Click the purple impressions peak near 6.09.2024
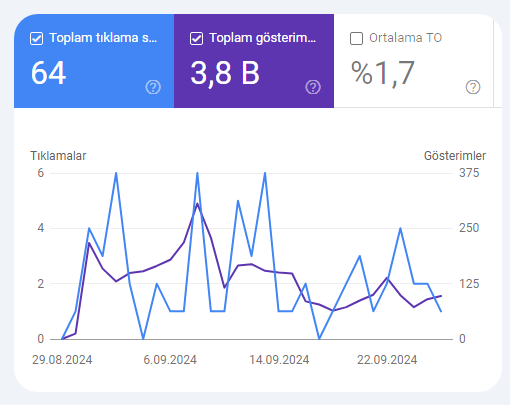The image size is (510, 405). coord(197,204)
